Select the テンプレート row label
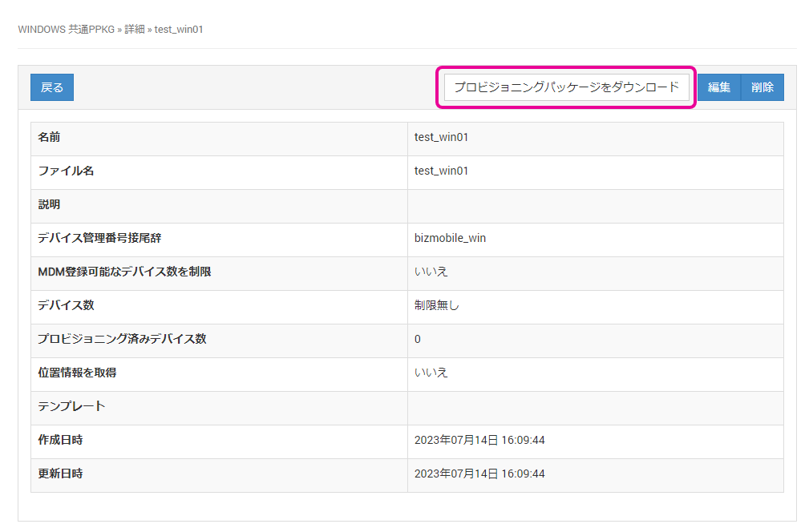Screen dimensions: 809x532 point(71,406)
